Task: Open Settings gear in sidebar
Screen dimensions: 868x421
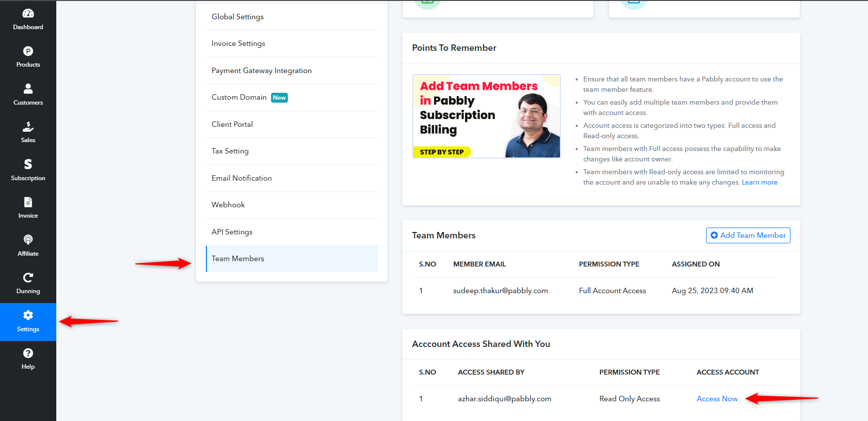Action: coord(28,315)
